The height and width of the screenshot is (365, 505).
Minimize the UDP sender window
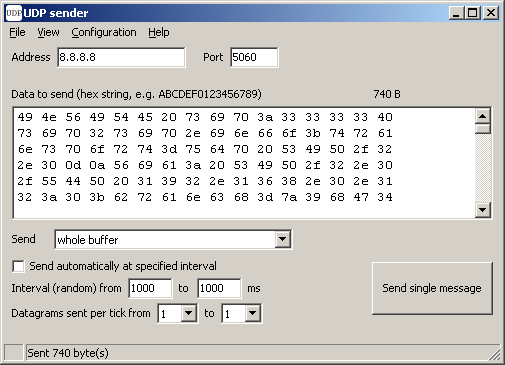[456, 13]
